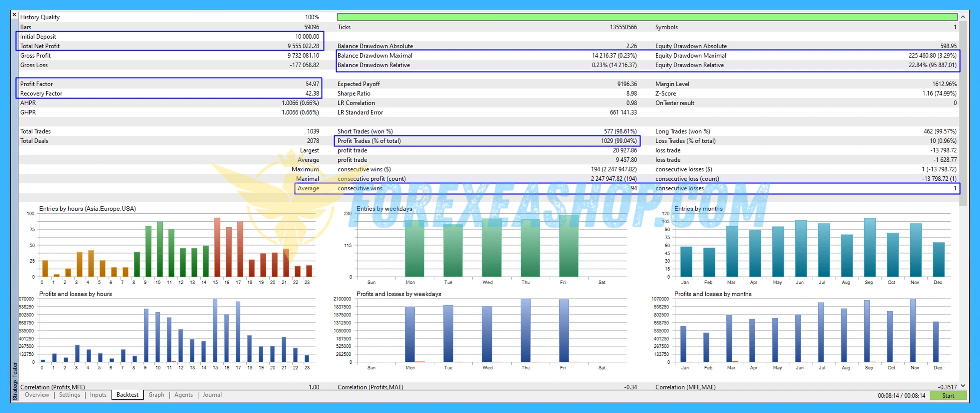Viewport: 980px width, 413px height.
Task: Select the Ticks value 135550566
Action: (623, 27)
